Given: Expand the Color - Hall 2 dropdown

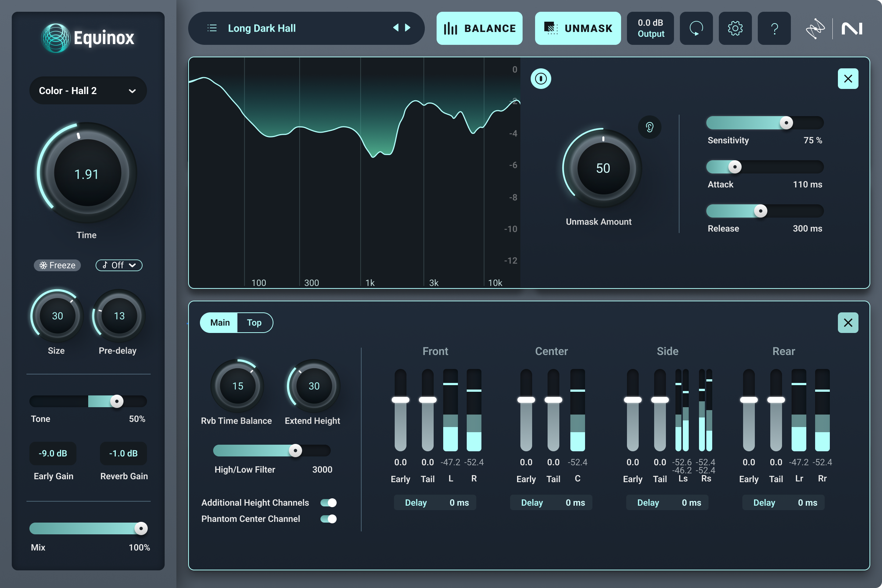Looking at the screenshot, I should coord(88,91).
